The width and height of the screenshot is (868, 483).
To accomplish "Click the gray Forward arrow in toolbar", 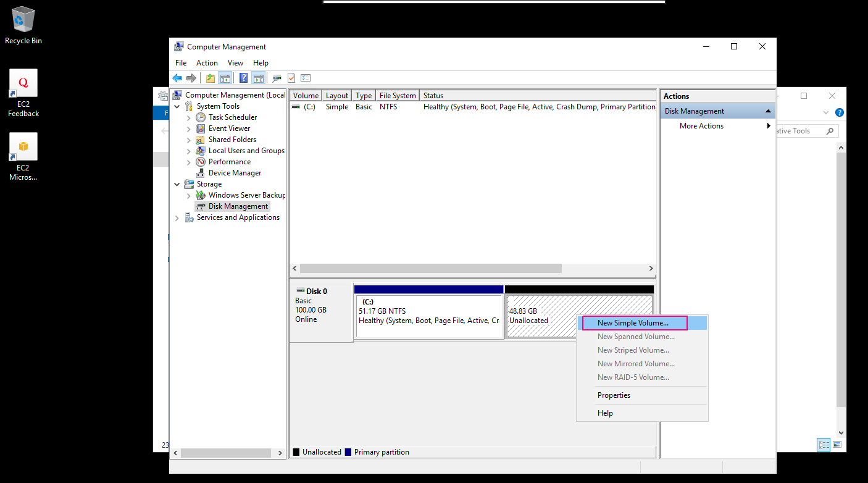I will click(191, 78).
